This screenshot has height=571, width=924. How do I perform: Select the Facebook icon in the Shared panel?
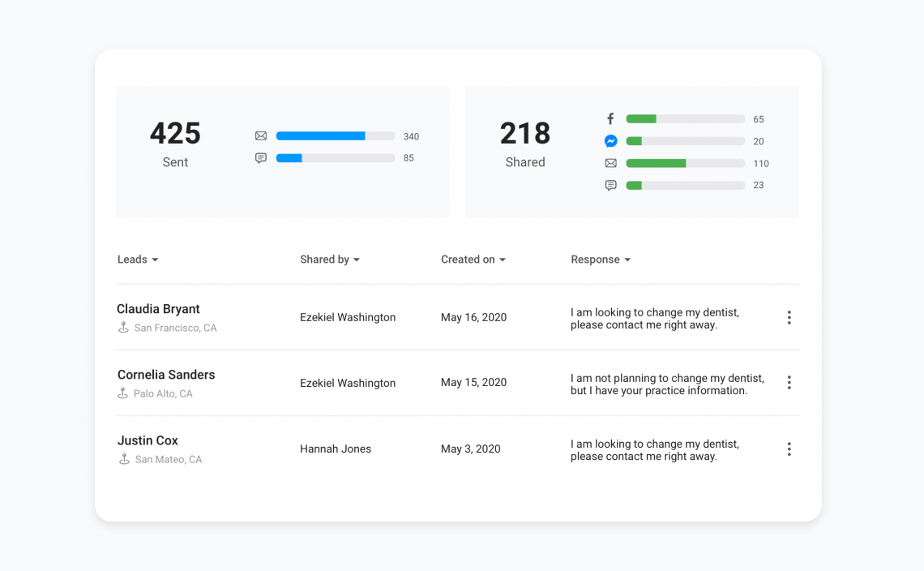(610, 118)
